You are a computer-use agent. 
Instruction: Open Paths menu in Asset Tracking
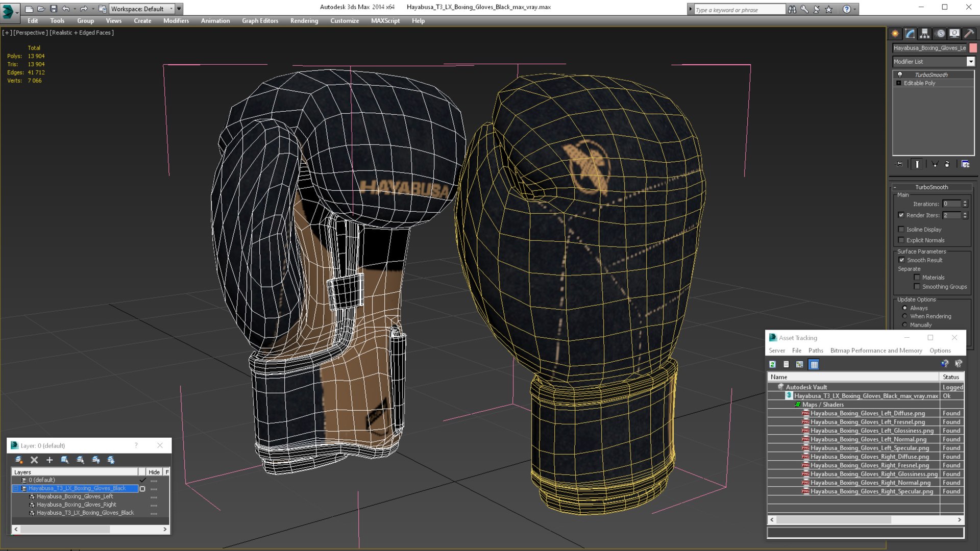pos(816,350)
